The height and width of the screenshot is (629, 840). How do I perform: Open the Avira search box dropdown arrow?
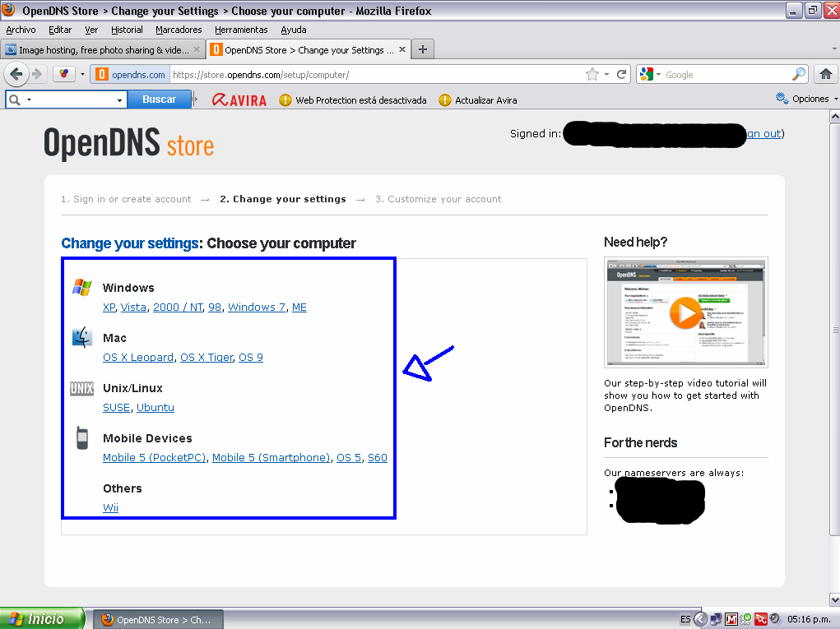click(119, 100)
